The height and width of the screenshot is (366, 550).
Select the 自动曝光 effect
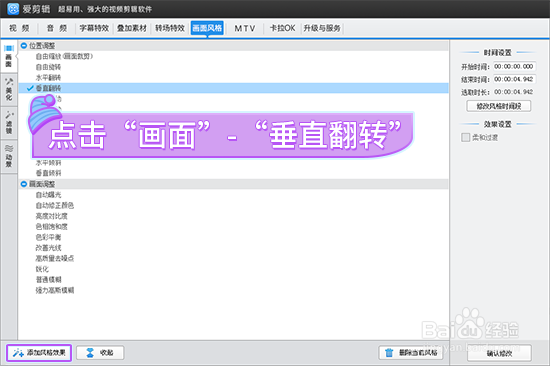coord(48,195)
